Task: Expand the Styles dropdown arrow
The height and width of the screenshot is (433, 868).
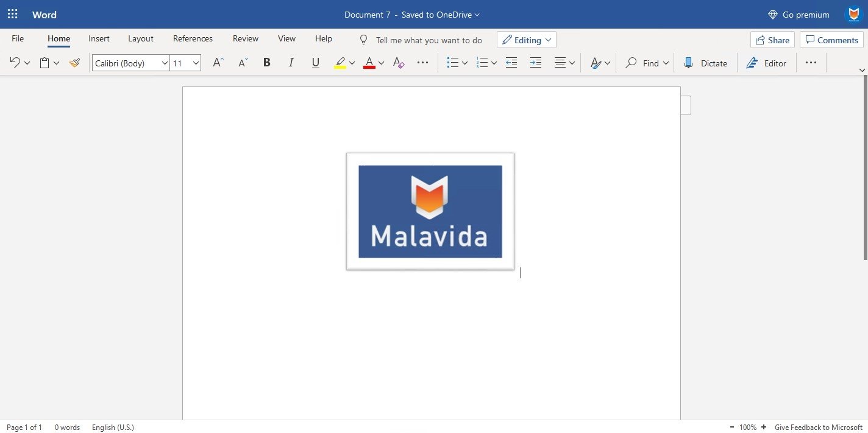Action: (607, 63)
